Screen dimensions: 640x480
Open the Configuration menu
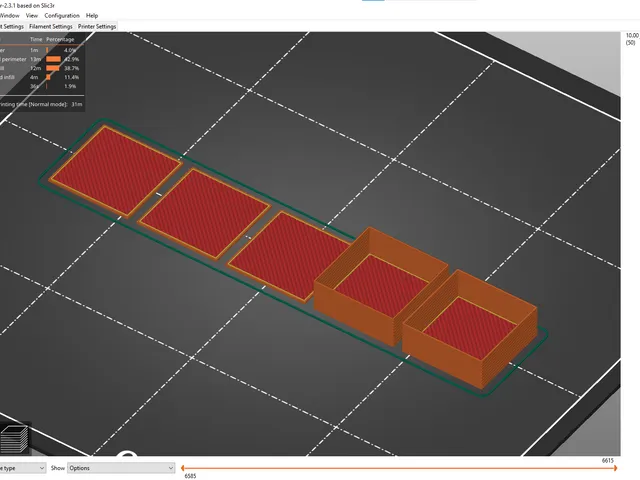[62, 16]
